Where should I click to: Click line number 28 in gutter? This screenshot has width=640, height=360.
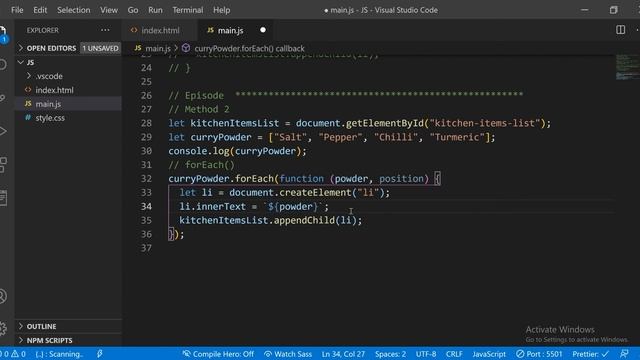[146, 123]
